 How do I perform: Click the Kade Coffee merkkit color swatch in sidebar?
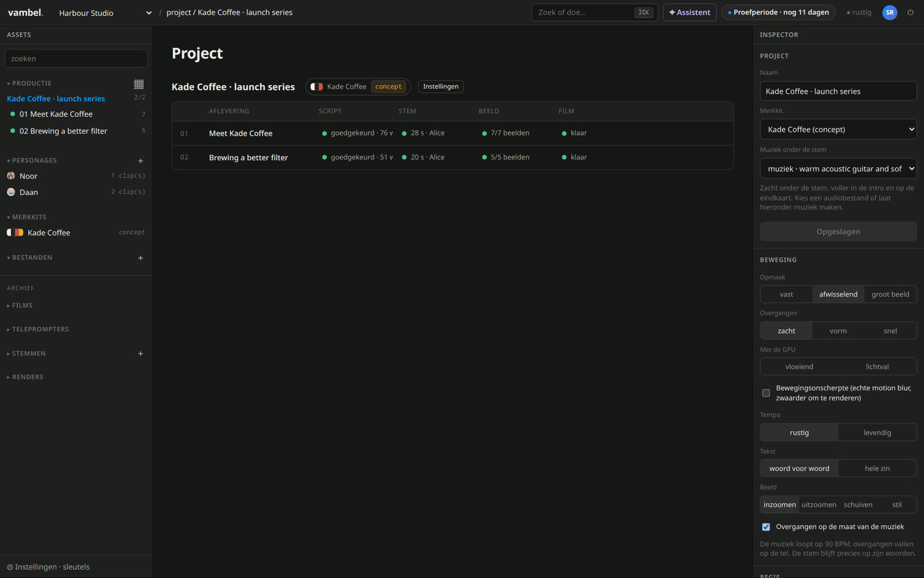[15, 233]
